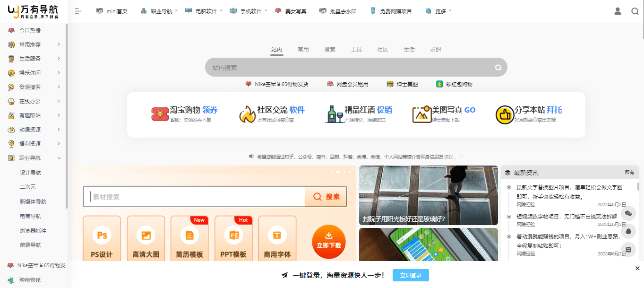
Task: Click the 万有导航 site logo
Action: [x=33, y=11]
